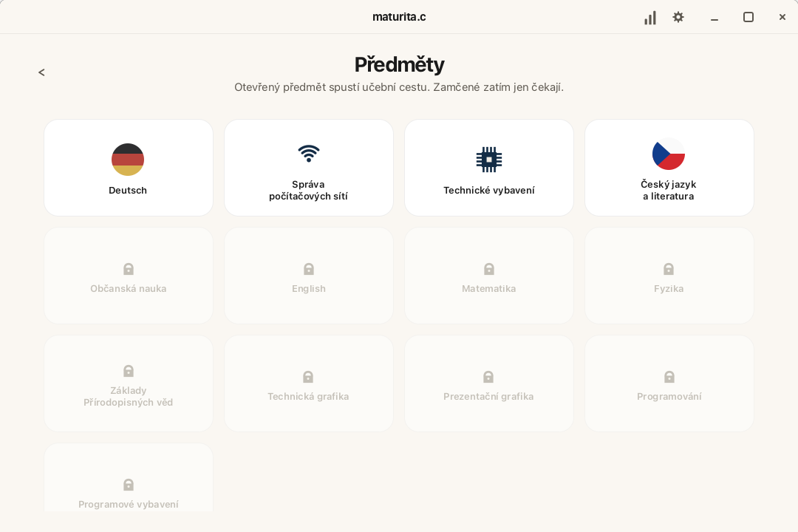Viewport: 798px width, 532px height.
Task: Go back using the arrow icon
Action: click(x=41, y=72)
